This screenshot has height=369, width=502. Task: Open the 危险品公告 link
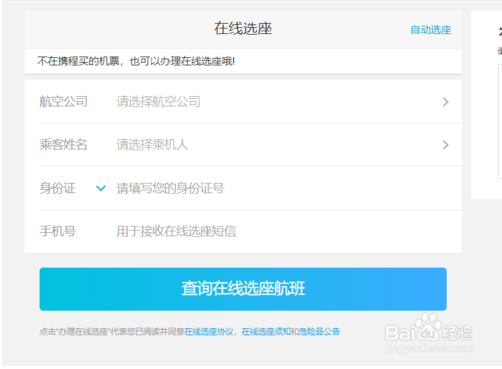click(319, 332)
